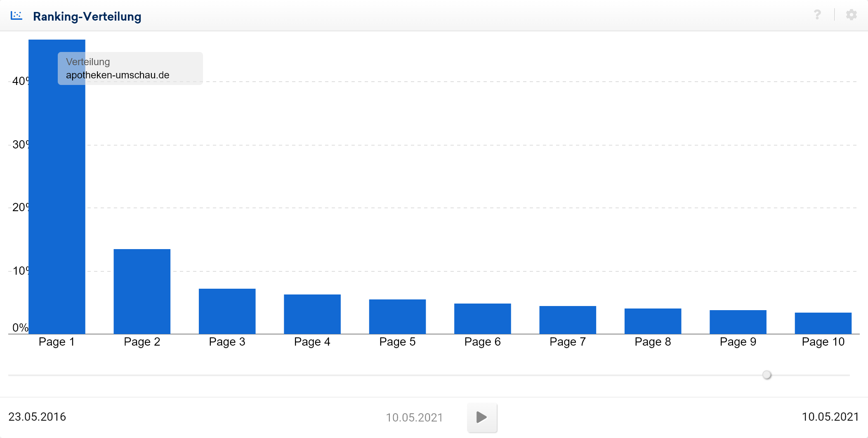Click the chart icon beside Ranking-Verteilung
This screenshot has width=868, height=438.
click(17, 16)
